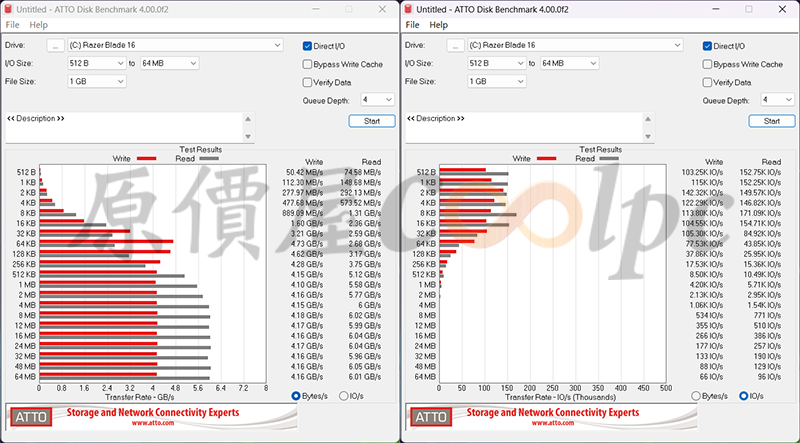Enable Verify Data in right window
The height and width of the screenshot is (443, 800).
point(707,82)
